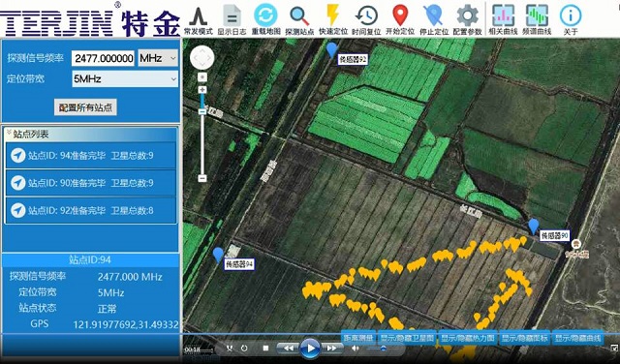Click 配置所有站点 button
Image resolution: width=620 pixels, height=364 pixels.
85,107
